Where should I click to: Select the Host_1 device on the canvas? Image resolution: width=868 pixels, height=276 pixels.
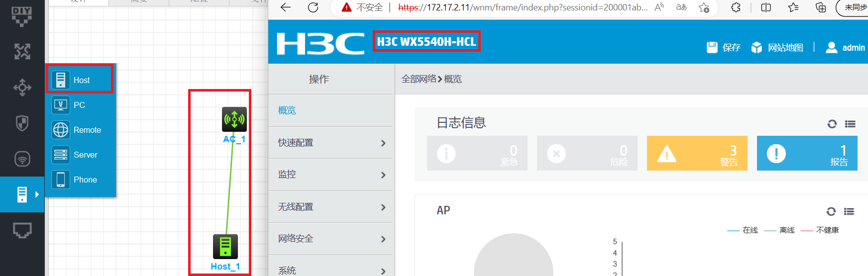coord(225,247)
